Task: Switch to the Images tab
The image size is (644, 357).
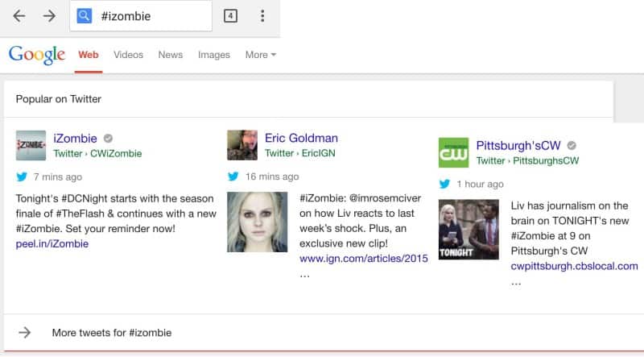Action: [214, 55]
